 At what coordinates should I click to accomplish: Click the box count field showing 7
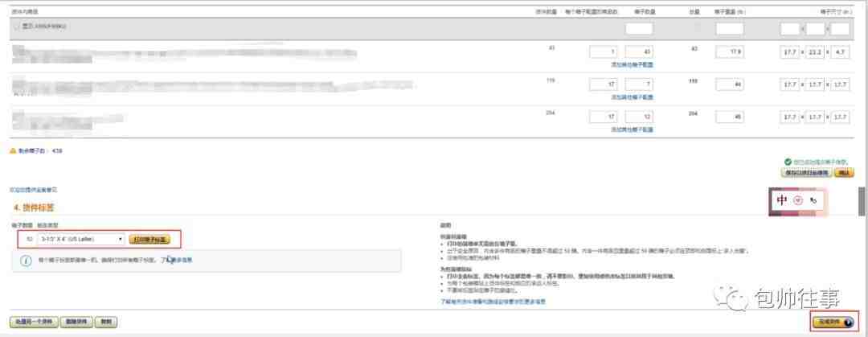(x=639, y=84)
